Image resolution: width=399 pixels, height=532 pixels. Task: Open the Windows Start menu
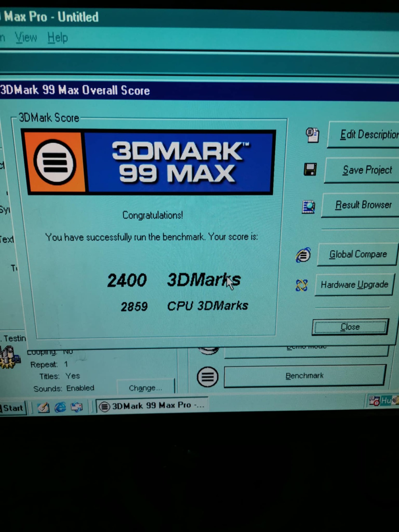[13, 408]
